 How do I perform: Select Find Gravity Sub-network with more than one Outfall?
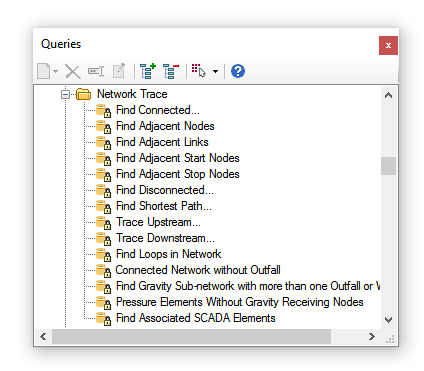pyautogui.click(x=248, y=286)
